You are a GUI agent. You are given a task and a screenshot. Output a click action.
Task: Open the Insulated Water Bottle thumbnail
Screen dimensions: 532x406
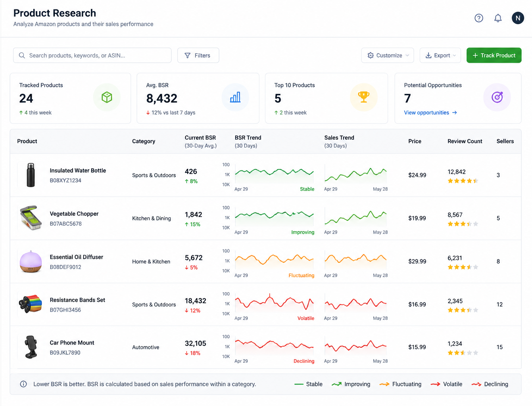click(x=31, y=175)
